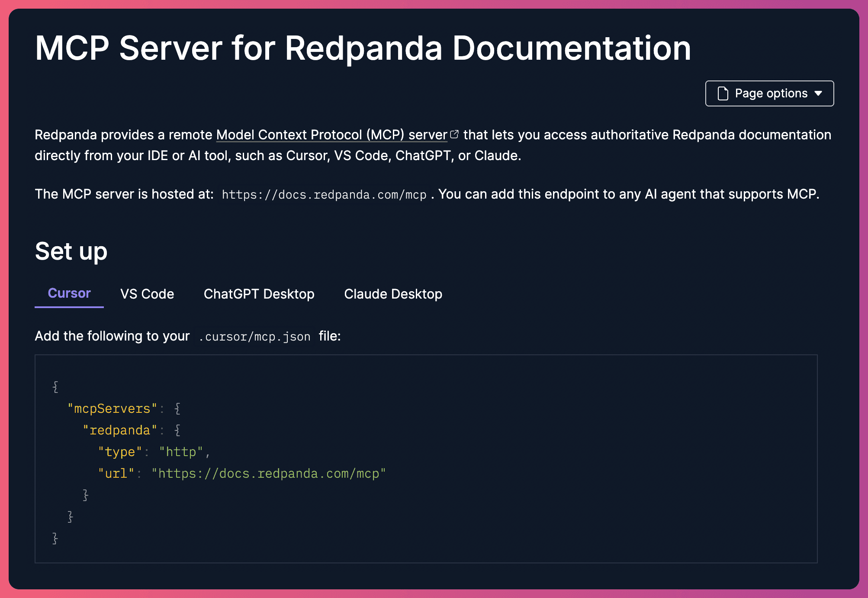Image resolution: width=868 pixels, height=598 pixels.
Task: Click the "http" value in code block
Action: [x=181, y=452]
